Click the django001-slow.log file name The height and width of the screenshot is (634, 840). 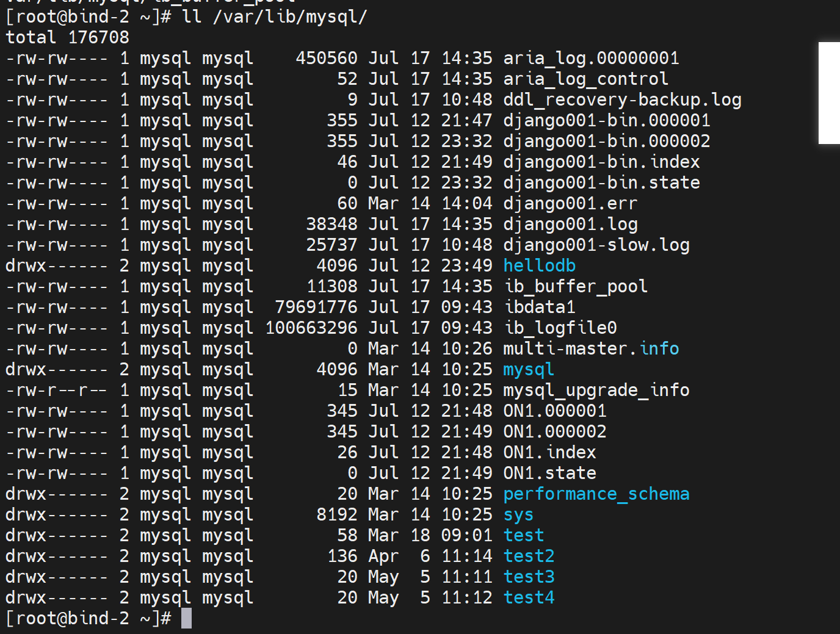click(x=596, y=245)
